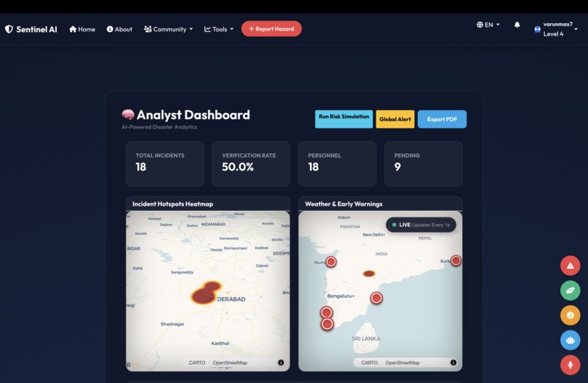Click the LIVE updates status badge

[421, 225]
